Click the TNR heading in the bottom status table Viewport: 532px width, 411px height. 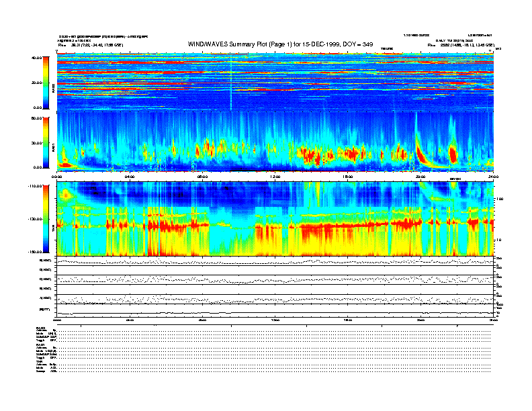39,361
